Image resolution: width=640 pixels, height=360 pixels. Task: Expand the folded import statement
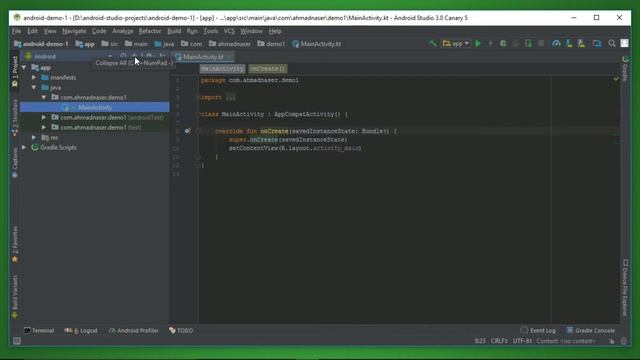coord(231,97)
